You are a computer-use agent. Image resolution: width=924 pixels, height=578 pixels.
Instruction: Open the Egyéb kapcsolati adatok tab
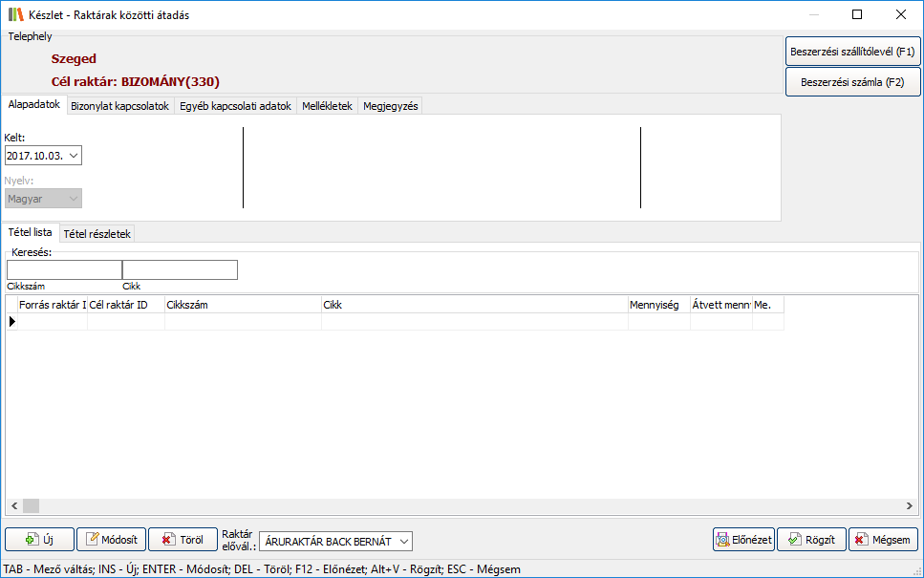pyautogui.click(x=235, y=106)
